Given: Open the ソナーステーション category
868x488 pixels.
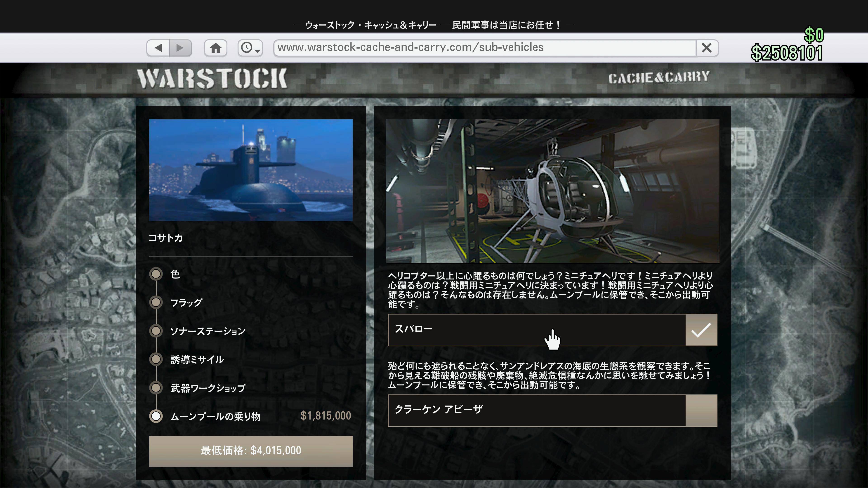Looking at the screenshot, I should click(x=208, y=331).
